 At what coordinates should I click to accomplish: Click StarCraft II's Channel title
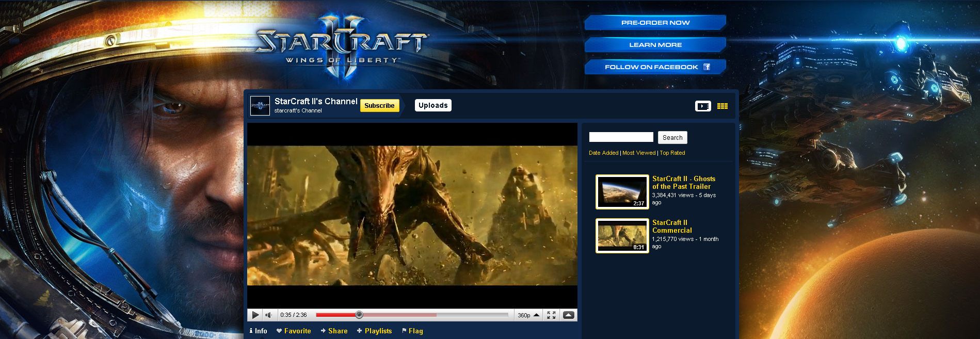click(316, 101)
